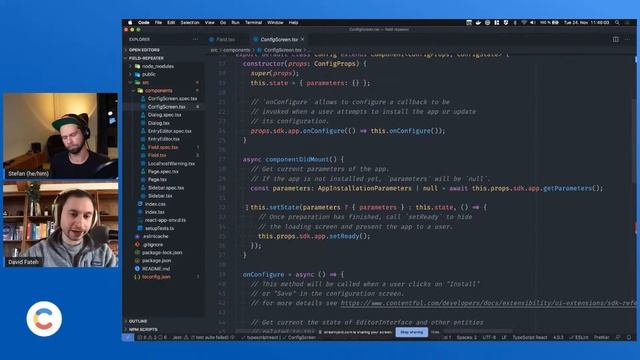Open Sidebar.tsx file
Viewport: 640px width, 360px height.
(x=160, y=196)
